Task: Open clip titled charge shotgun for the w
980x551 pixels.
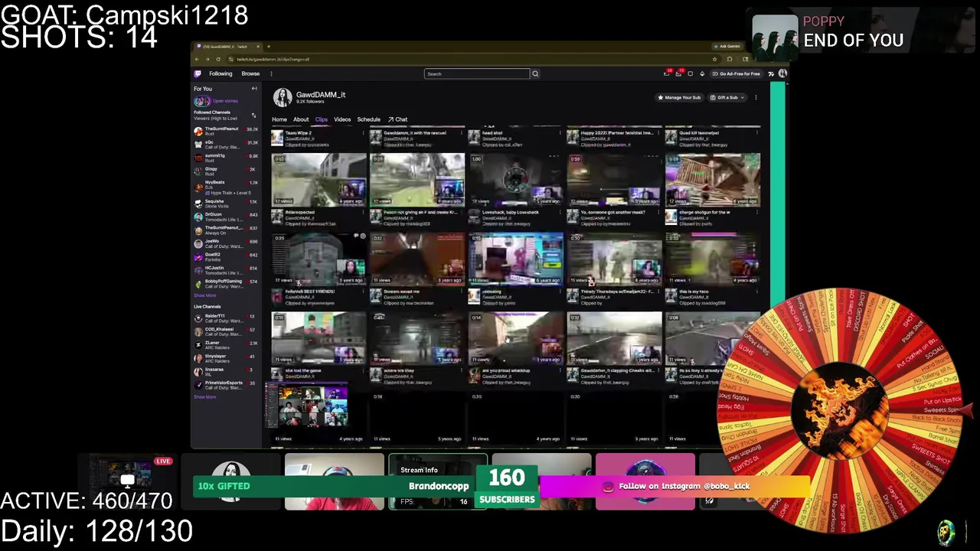Action: [x=704, y=212]
